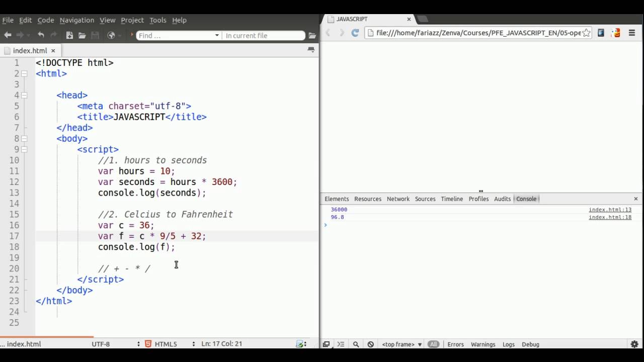
Task: Click Chrome's back arrow button
Action: [328, 33]
